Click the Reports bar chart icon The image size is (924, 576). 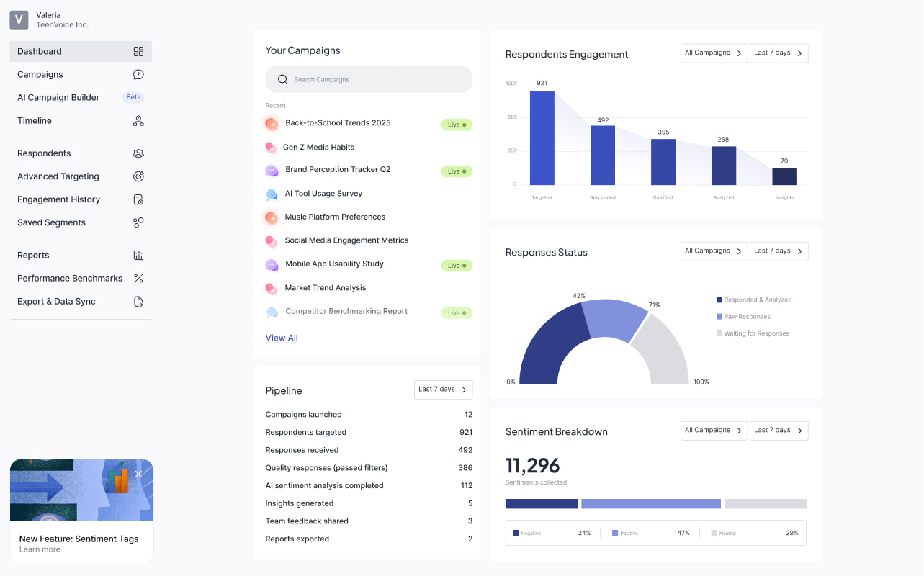tap(138, 256)
